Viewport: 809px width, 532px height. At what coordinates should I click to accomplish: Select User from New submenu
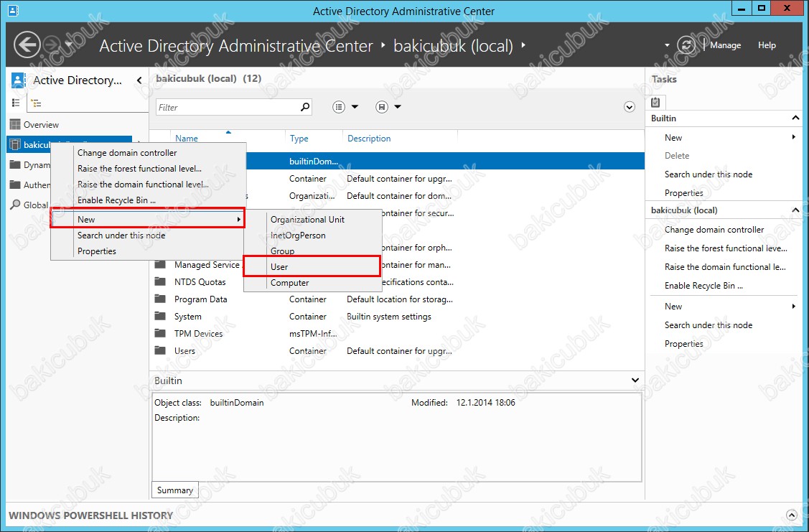[x=312, y=267]
